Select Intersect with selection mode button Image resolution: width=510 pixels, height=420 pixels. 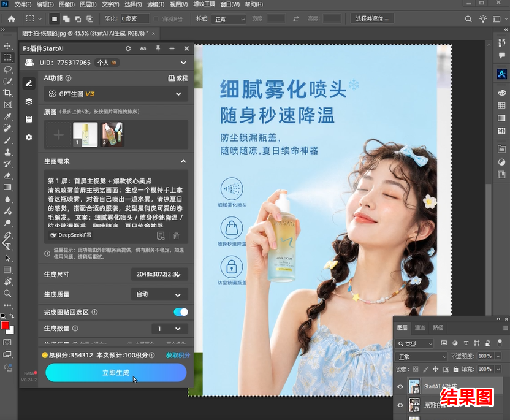(x=89, y=19)
